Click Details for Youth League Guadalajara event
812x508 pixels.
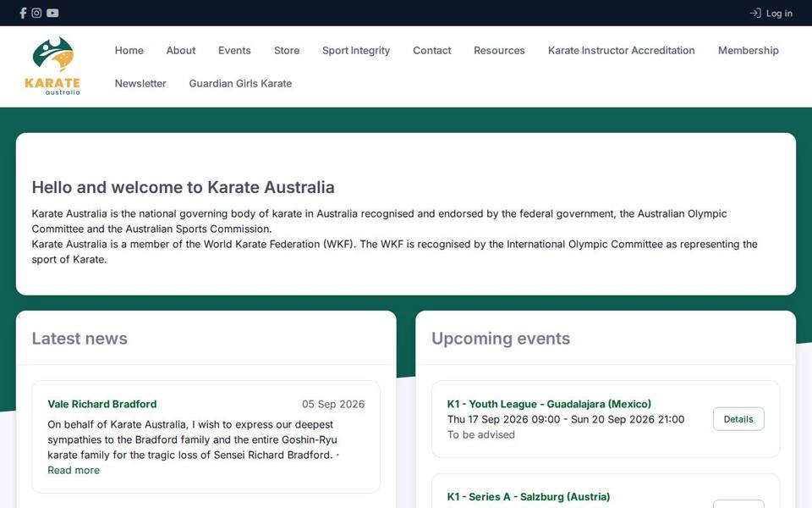(738, 419)
